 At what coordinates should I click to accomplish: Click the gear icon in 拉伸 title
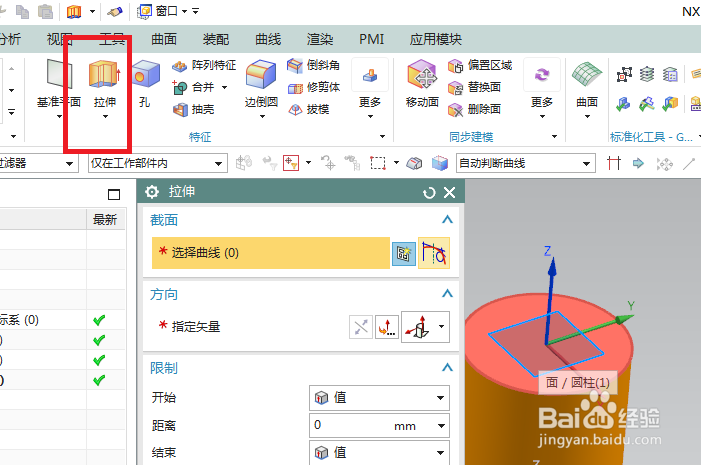[152, 192]
